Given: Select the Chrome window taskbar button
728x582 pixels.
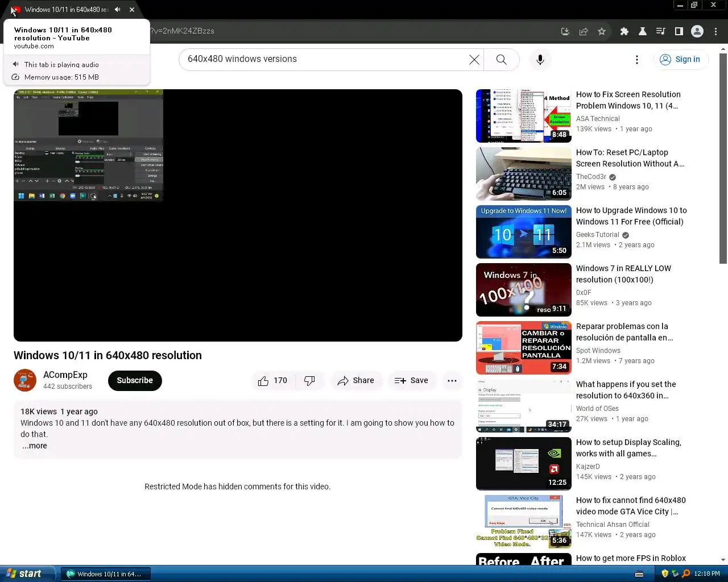Looking at the screenshot, I should (106, 574).
